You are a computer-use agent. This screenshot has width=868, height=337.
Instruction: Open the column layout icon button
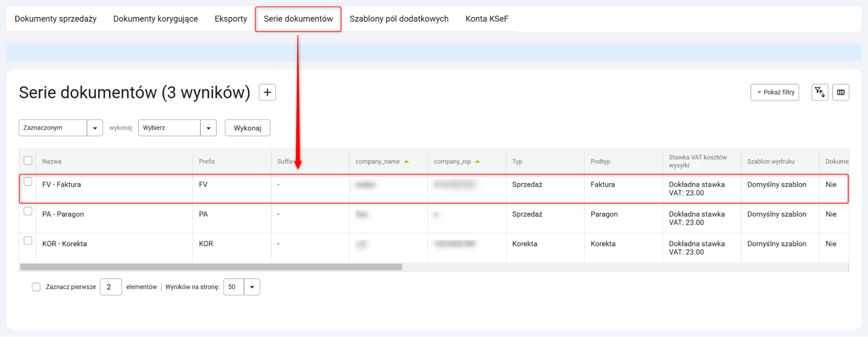841,92
